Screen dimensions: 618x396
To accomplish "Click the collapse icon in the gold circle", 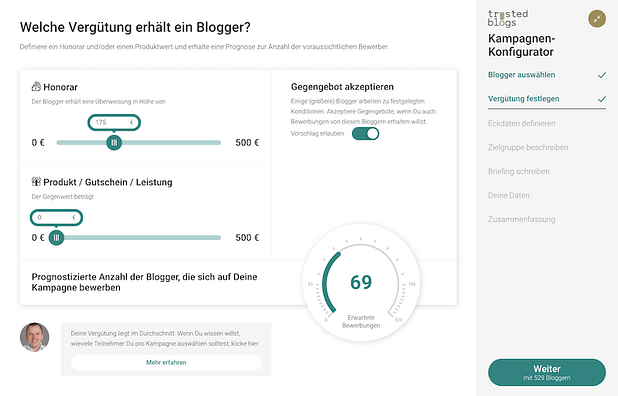I will click(597, 19).
